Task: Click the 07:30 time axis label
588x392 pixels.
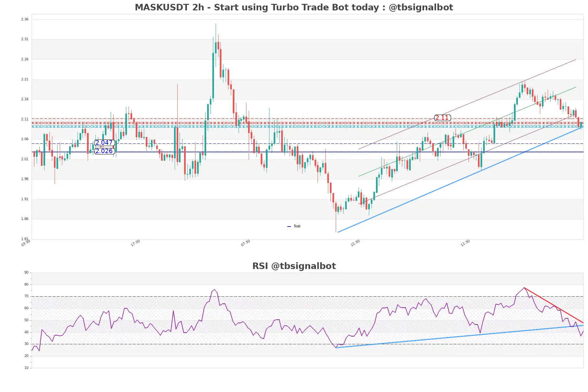Action: click(x=245, y=243)
